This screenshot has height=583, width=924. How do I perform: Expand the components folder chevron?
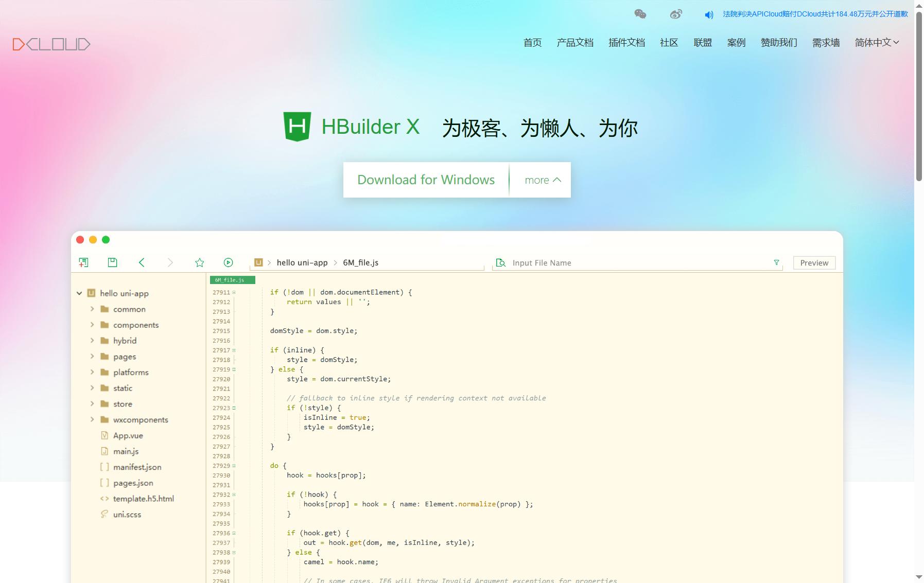click(92, 325)
